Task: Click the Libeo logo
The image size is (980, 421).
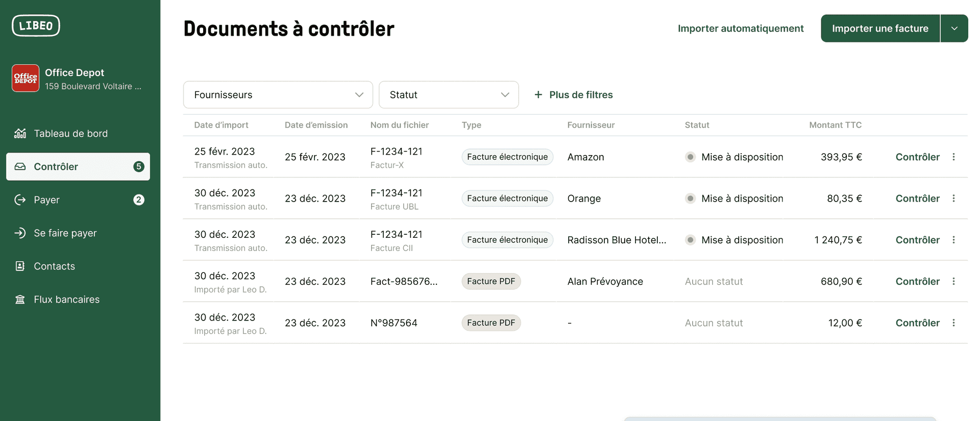Action: tap(35, 25)
